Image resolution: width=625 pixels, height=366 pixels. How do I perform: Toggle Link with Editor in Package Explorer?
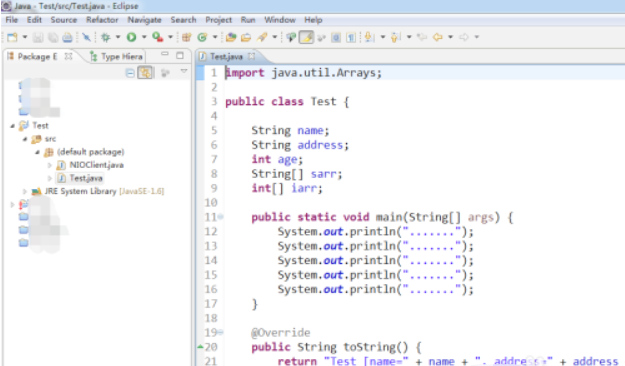click(x=145, y=73)
